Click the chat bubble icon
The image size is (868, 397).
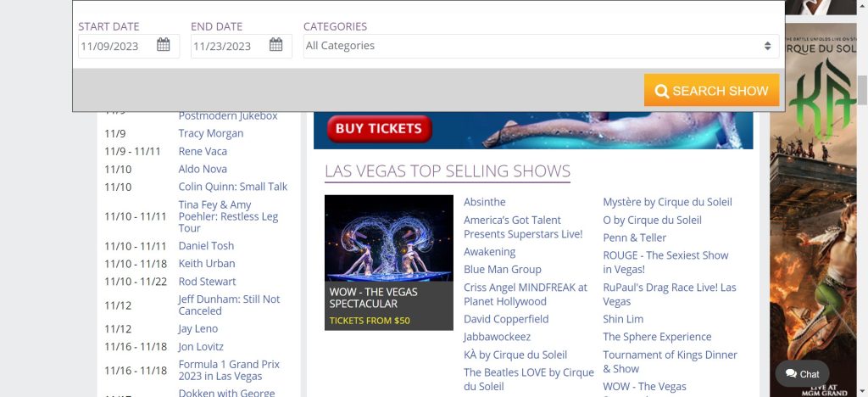(791, 374)
